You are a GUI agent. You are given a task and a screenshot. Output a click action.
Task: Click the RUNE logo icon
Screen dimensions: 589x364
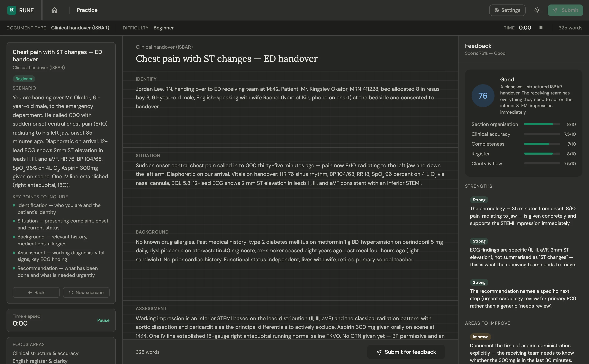(11, 10)
